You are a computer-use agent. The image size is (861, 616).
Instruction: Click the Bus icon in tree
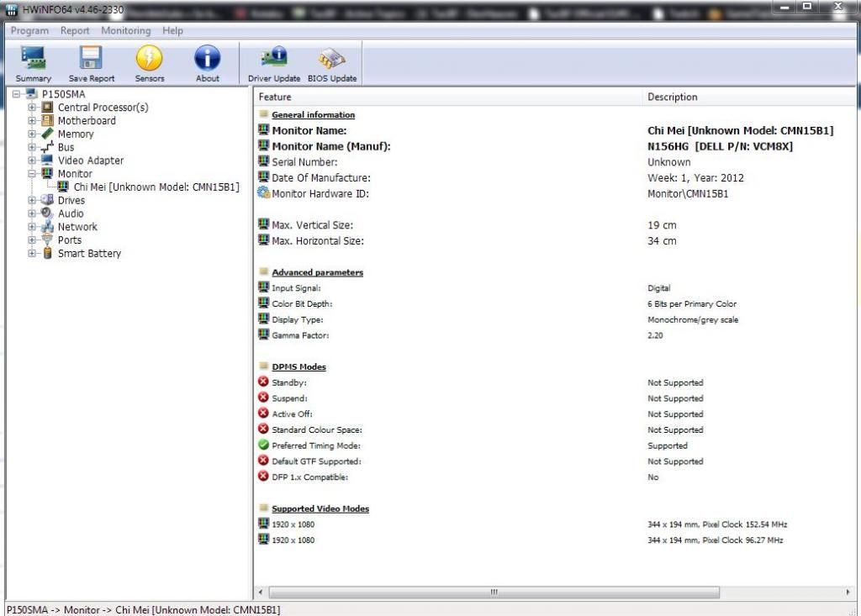point(48,146)
